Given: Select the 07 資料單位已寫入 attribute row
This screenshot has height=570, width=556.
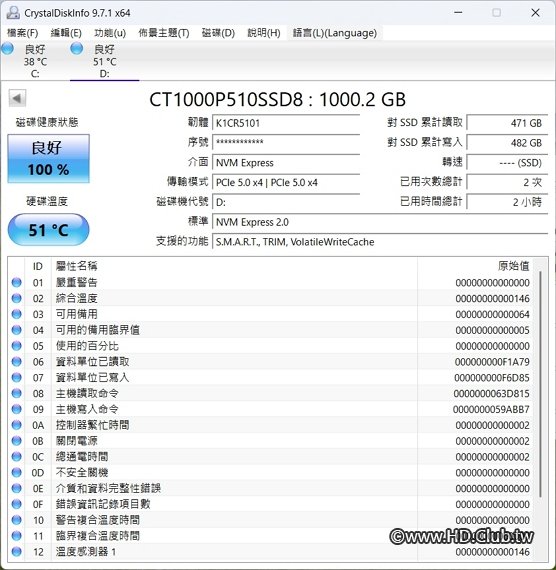Looking at the screenshot, I should (x=271, y=378).
